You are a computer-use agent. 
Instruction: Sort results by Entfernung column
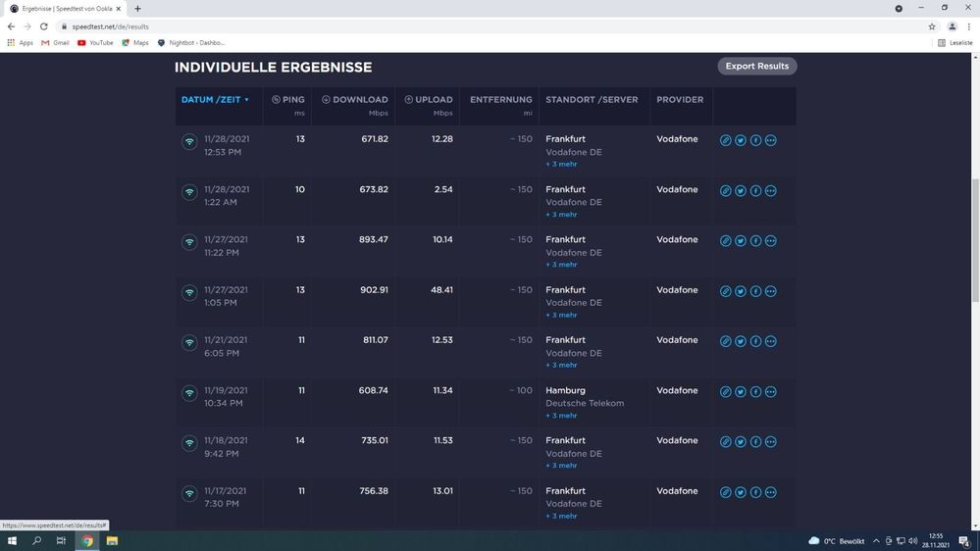[500, 99]
